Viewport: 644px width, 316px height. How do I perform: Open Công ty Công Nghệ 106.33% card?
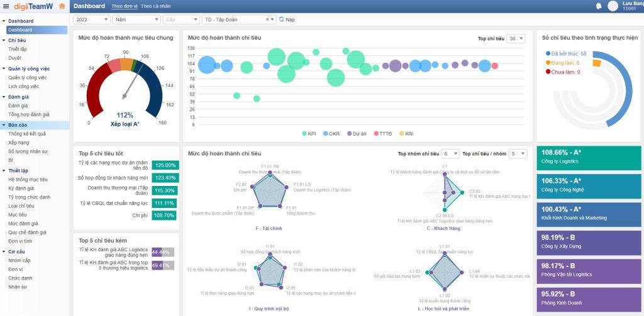[x=589, y=187]
